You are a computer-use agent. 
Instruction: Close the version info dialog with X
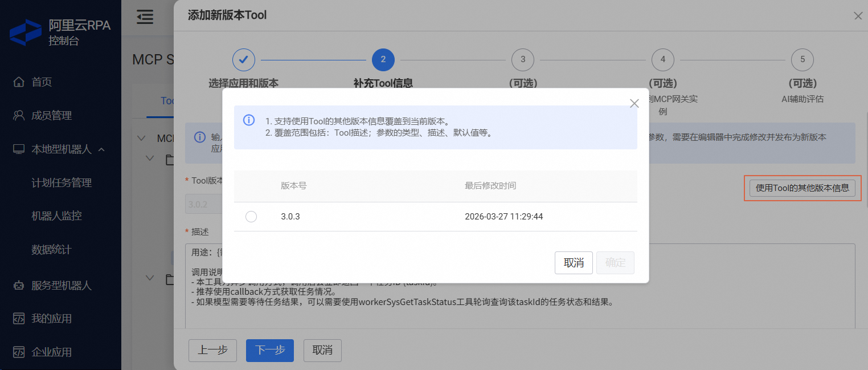pos(634,103)
